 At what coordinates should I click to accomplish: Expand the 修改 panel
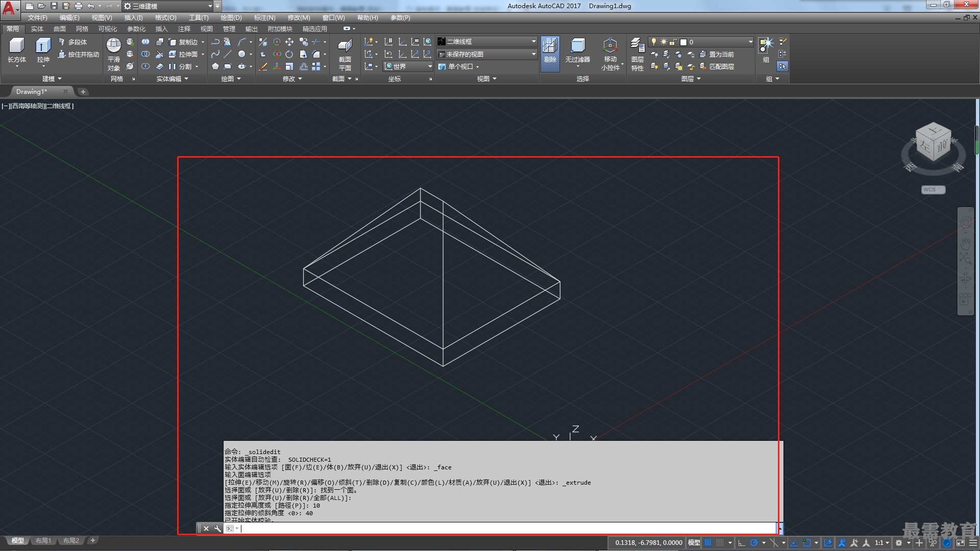[x=292, y=79]
